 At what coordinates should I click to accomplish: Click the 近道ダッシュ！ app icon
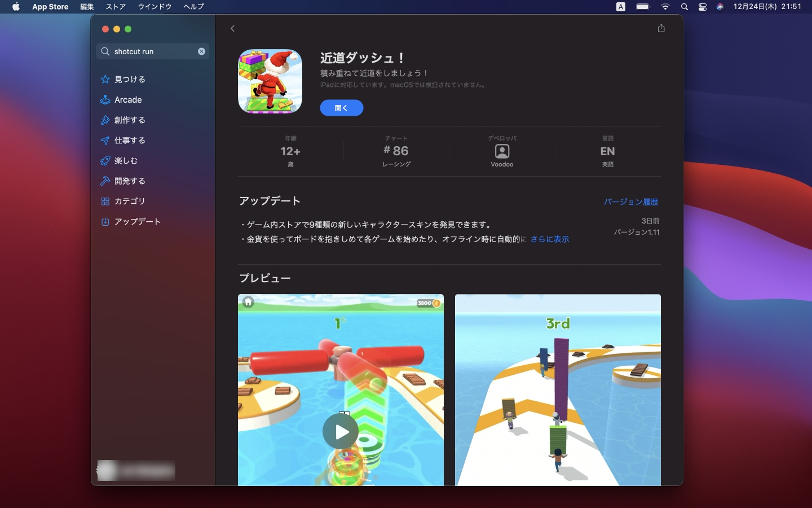270,81
